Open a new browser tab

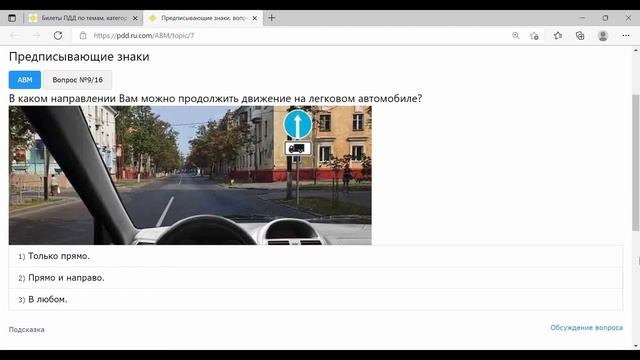coord(271,18)
